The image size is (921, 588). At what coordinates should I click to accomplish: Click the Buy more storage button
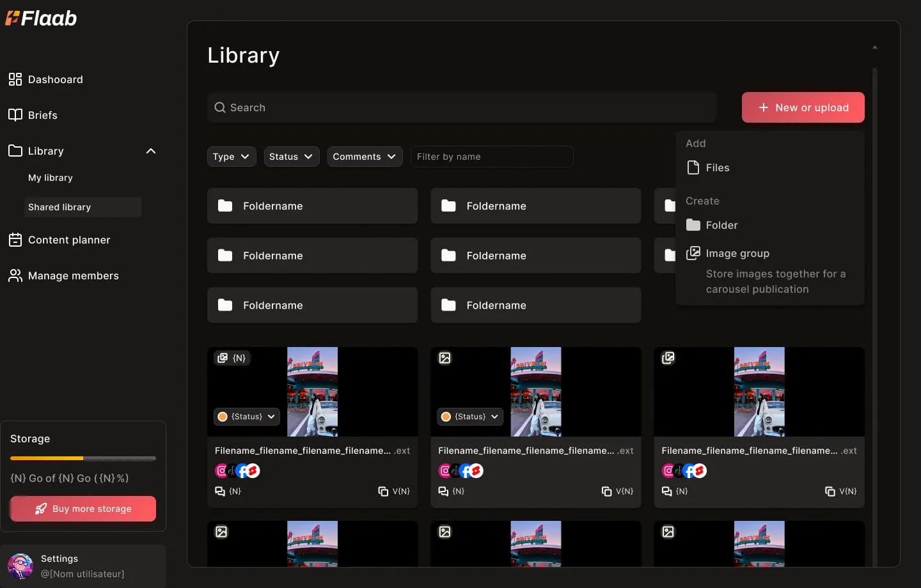[83, 509]
